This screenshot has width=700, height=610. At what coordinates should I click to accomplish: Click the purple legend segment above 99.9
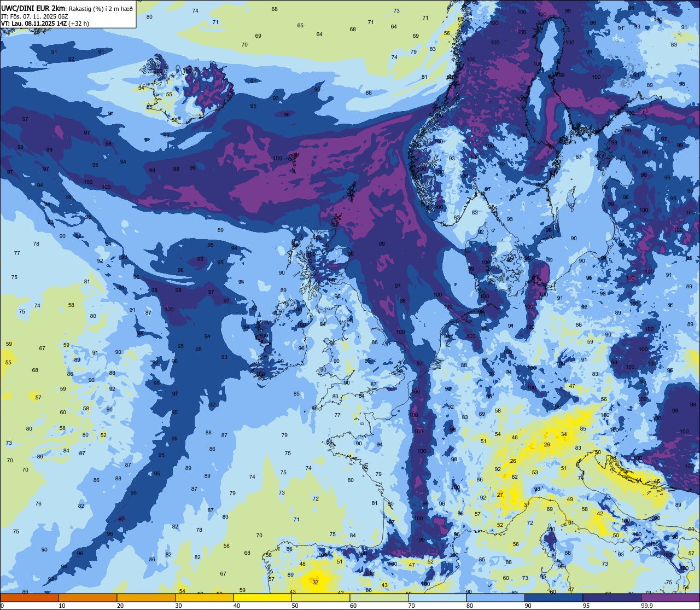click(670, 597)
